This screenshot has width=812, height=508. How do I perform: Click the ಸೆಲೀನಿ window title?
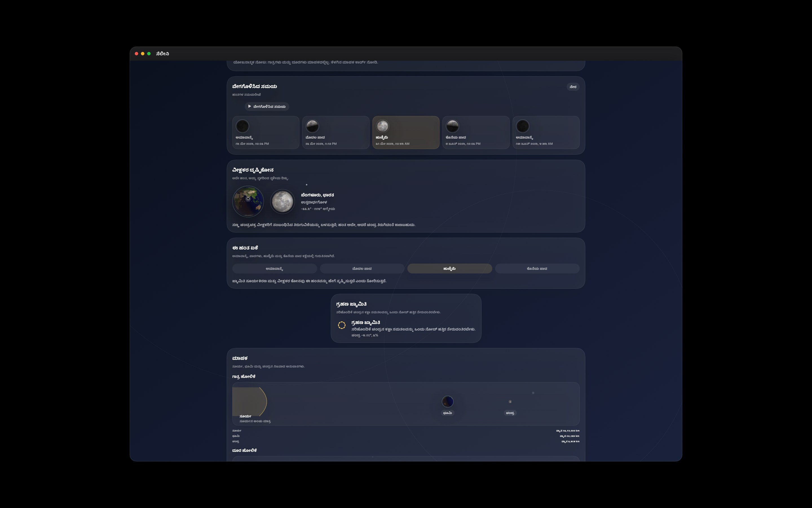[162, 54]
